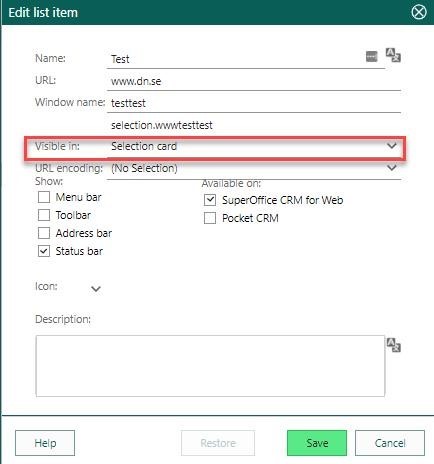
Task: Click inside the Description text area
Action: coord(210,366)
